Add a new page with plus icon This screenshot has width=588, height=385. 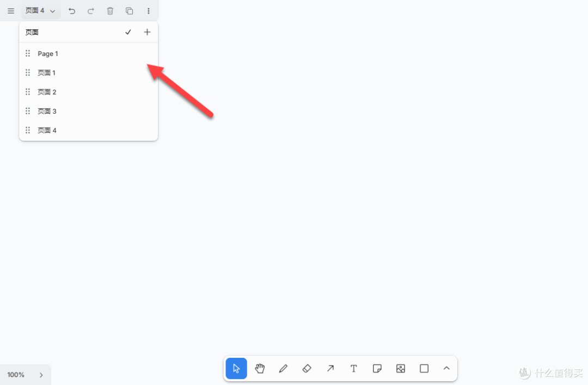tap(147, 32)
